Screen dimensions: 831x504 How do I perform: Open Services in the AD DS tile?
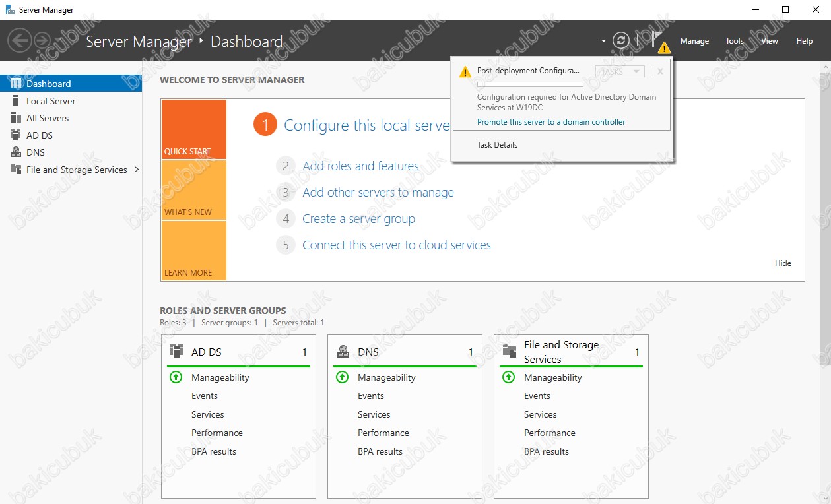[x=208, y=415]
